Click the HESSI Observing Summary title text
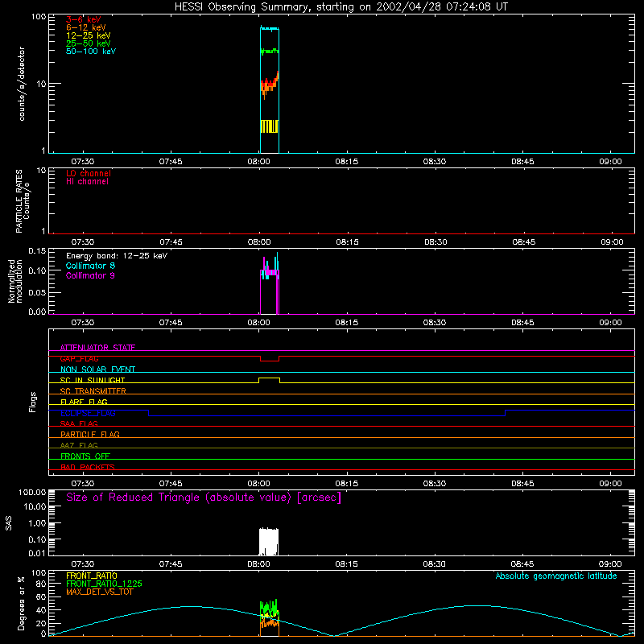This screenshot has width=644, height=644. [341, 7]
